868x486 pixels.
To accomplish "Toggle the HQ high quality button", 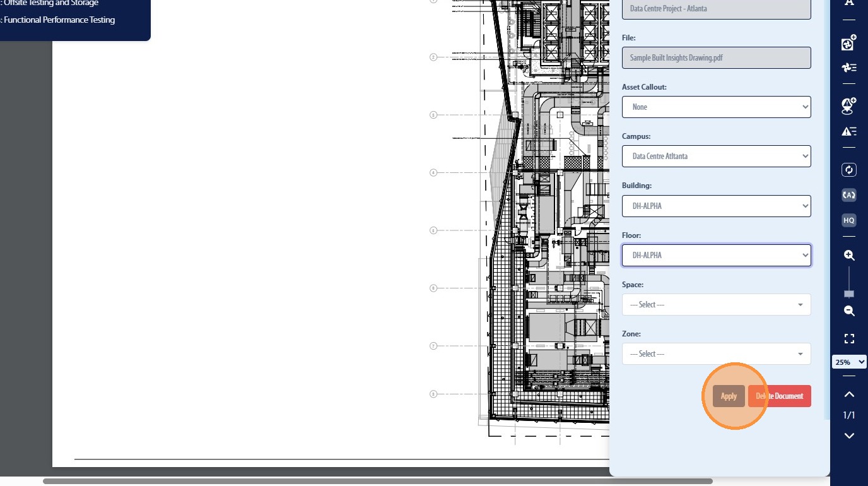I will point(849,220).
